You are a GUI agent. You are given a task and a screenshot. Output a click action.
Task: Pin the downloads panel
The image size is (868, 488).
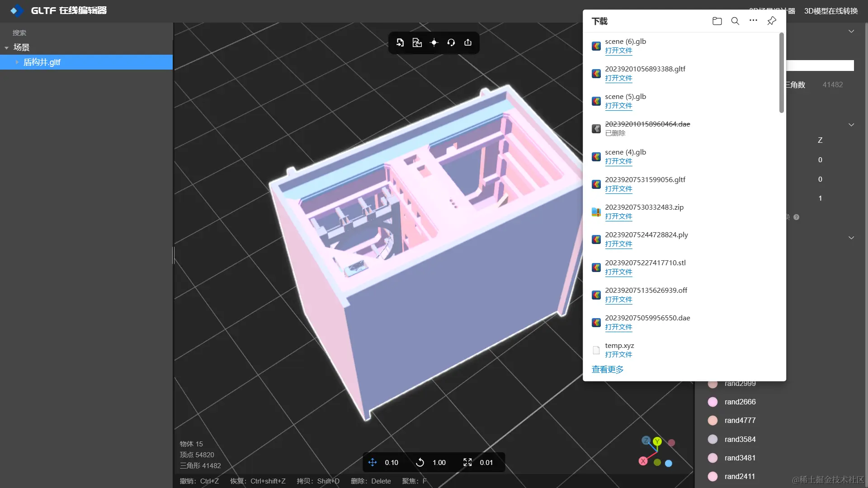[772, 21]
